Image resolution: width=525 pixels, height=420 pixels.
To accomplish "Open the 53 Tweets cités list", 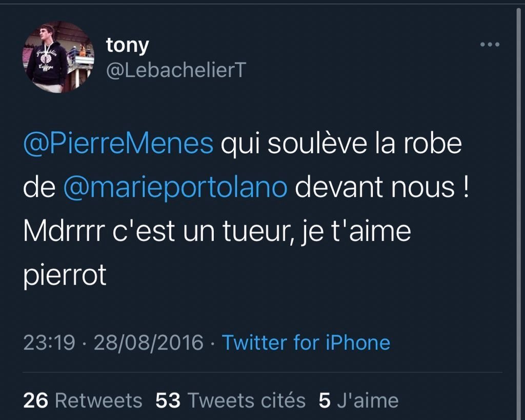I will (x=230, y=401).
